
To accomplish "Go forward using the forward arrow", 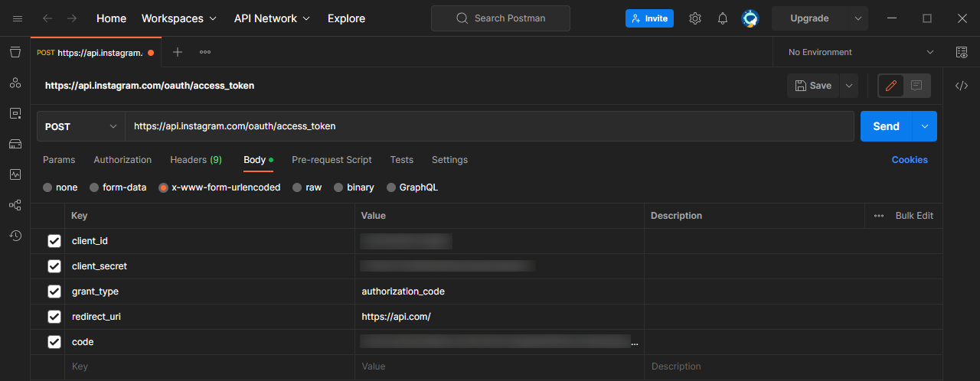I will point(72,18).
